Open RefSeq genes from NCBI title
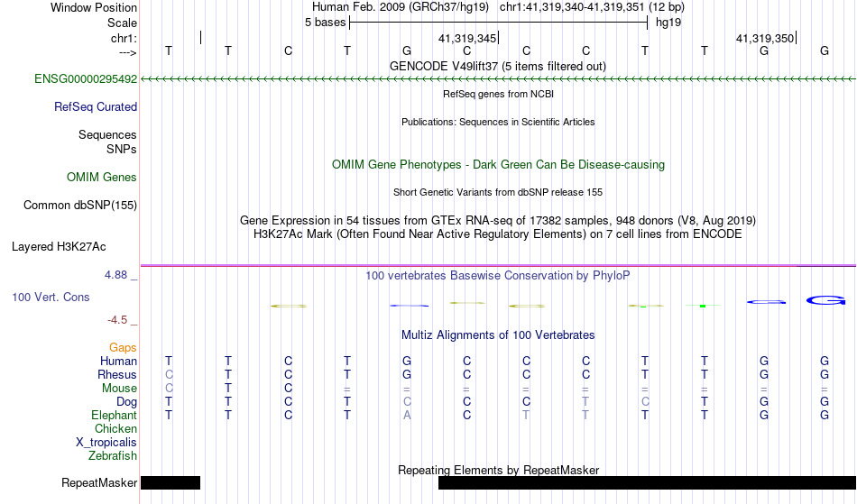 tap(498, 94)
